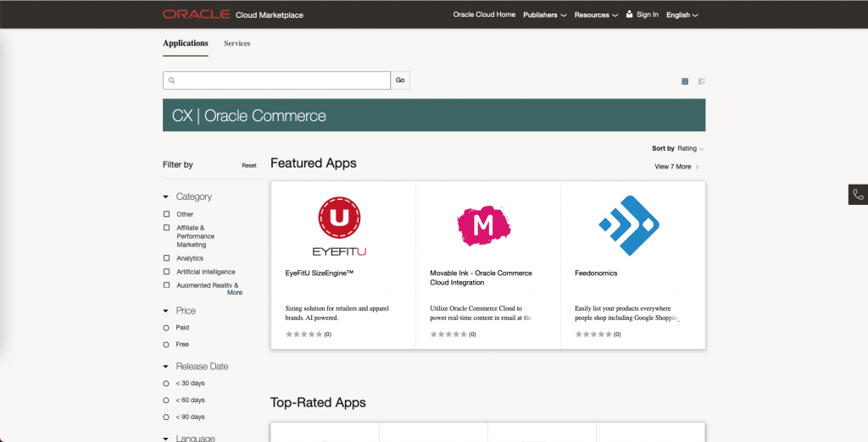Click 'Easily list your products everywhere' text
Screen dimensions: 868x442
point(627,313)
